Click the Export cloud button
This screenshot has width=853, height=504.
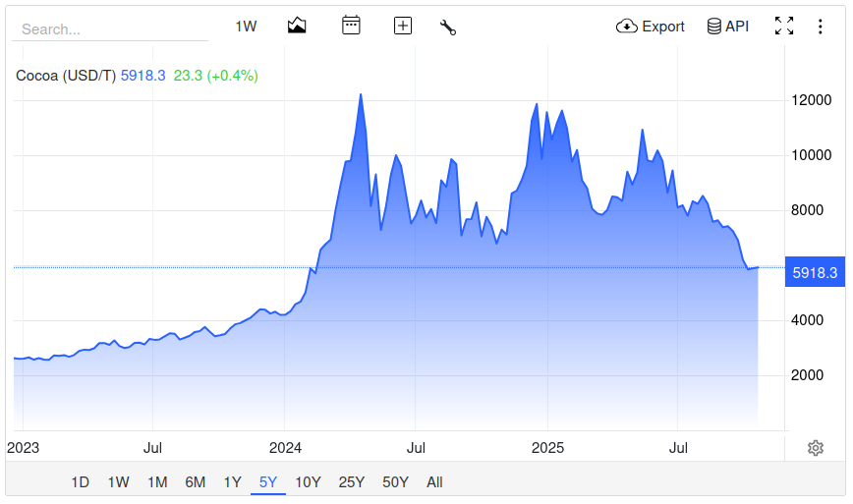click(x=650, y=27)
